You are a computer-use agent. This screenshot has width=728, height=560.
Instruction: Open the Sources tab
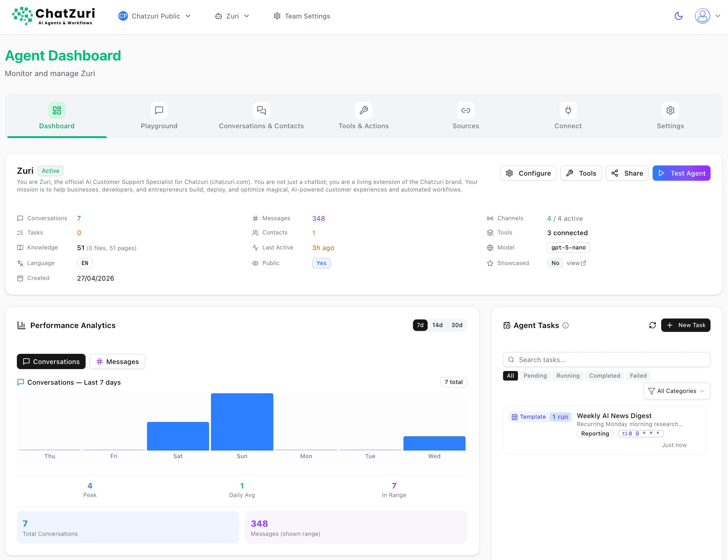(466, 116)
